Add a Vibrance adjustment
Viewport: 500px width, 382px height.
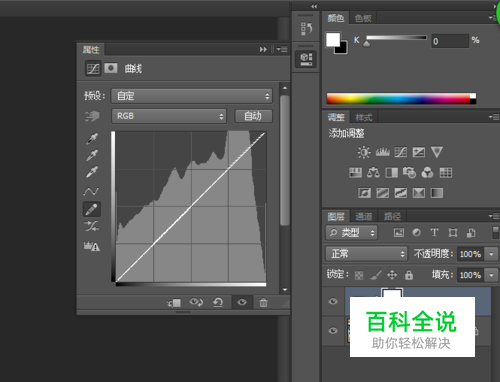(437, 152)
